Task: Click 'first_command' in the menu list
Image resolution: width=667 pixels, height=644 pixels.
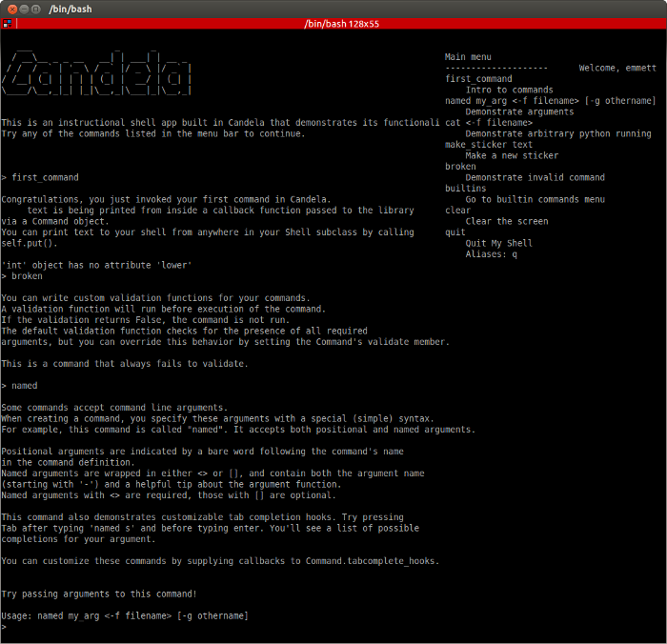Action: (x=478, y=79)
